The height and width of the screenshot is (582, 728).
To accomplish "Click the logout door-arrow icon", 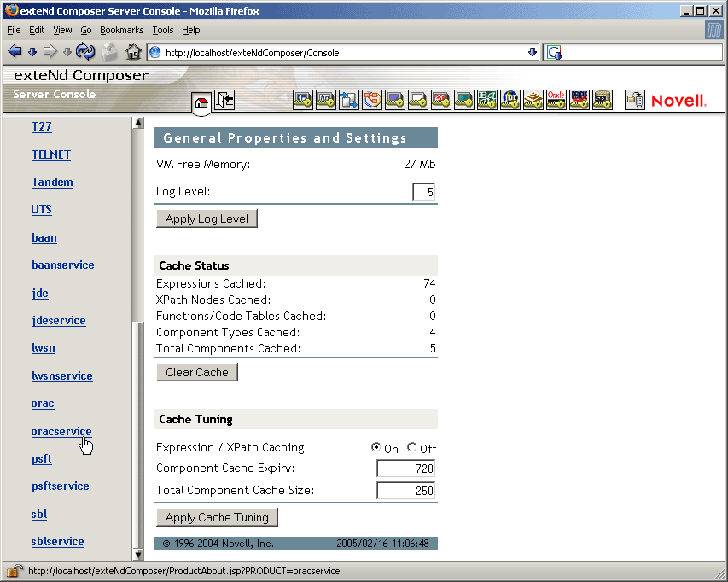I will click(225, 100).
